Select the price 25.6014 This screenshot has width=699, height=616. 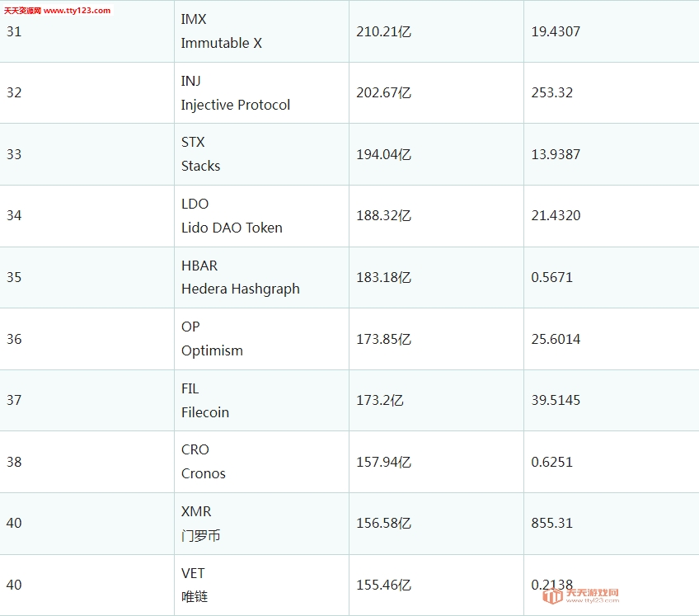point(556,340)
